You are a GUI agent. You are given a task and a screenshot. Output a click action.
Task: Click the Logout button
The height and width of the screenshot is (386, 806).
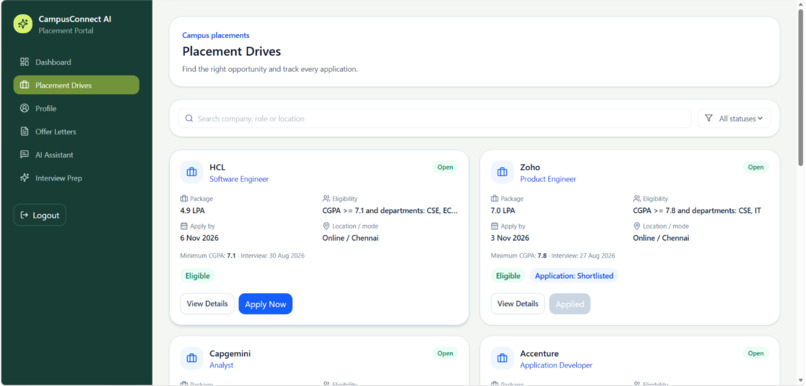[x=40, y=215]
